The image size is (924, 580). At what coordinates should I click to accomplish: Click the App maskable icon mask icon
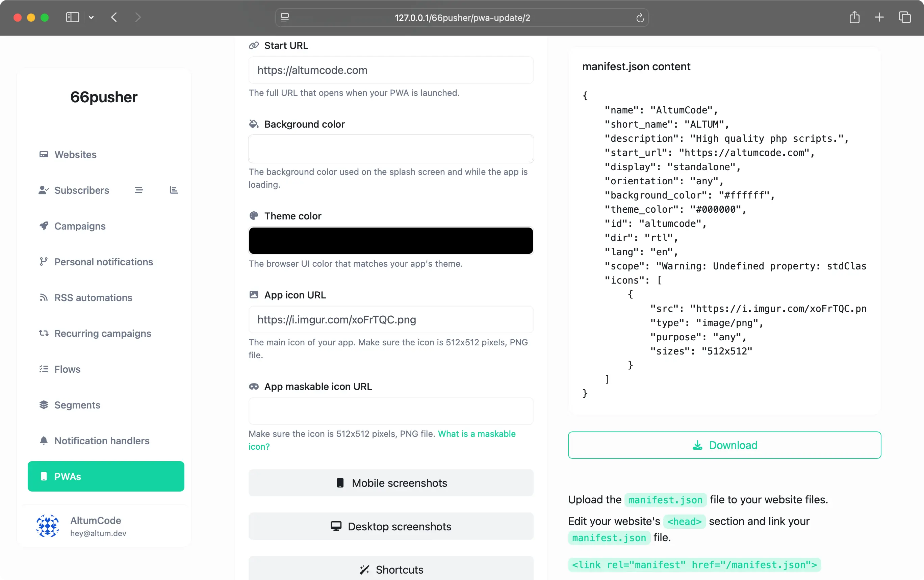pos(254,386)
